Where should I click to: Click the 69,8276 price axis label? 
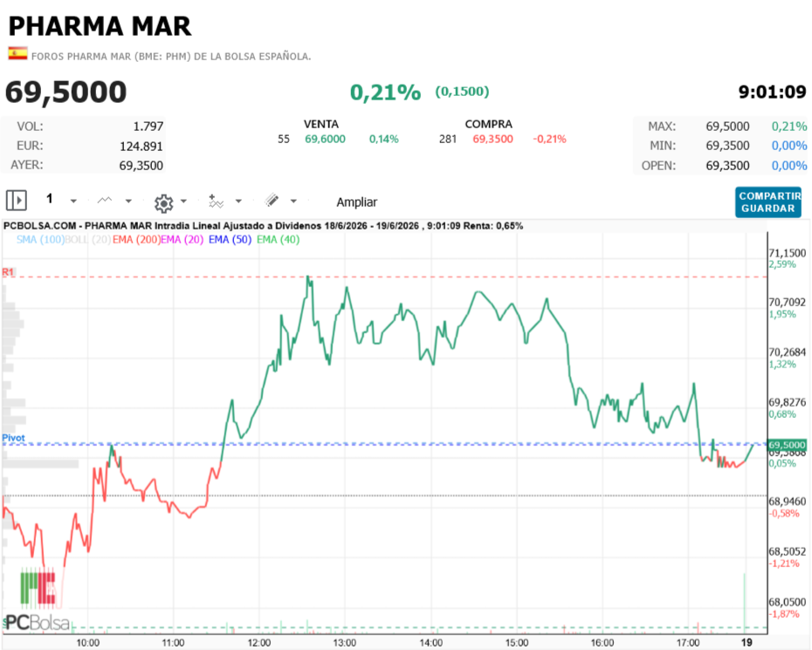[x=788, y=402]
